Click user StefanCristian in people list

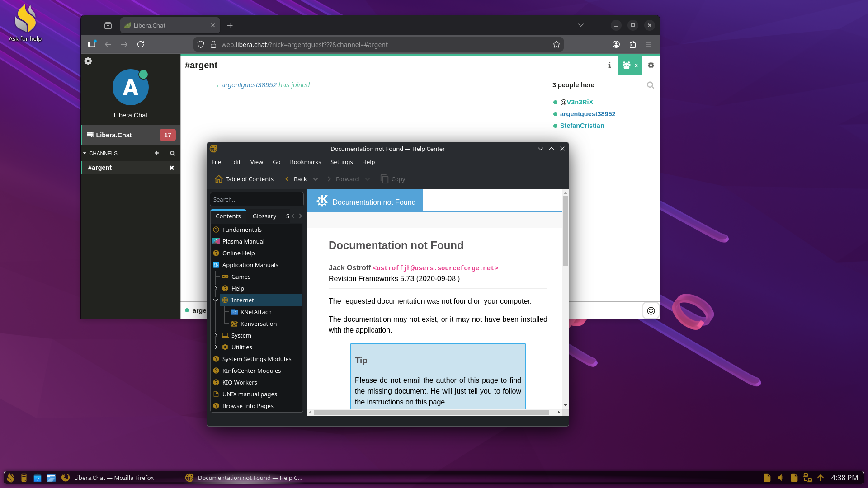coord(582,126)
